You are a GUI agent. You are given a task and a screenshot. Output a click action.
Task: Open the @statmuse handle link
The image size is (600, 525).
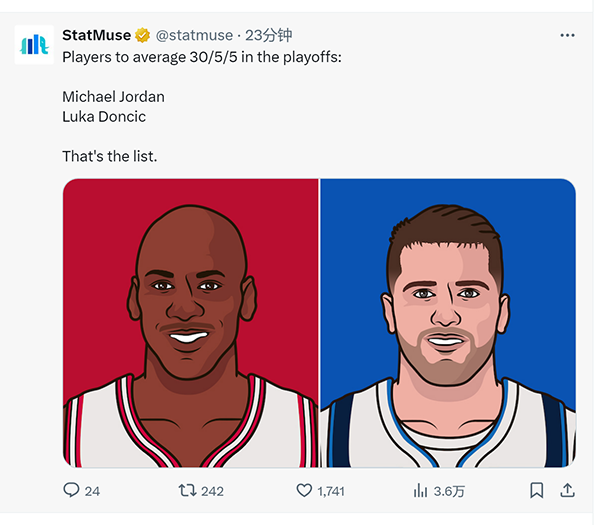tap(194, 35)
